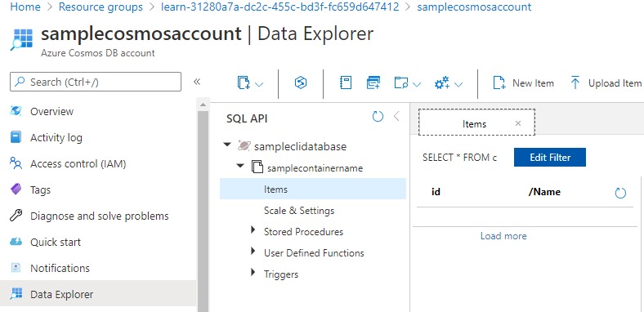Open Items under samplecontainername
This screenshot has height=312, width=644.
coord(313,189)
